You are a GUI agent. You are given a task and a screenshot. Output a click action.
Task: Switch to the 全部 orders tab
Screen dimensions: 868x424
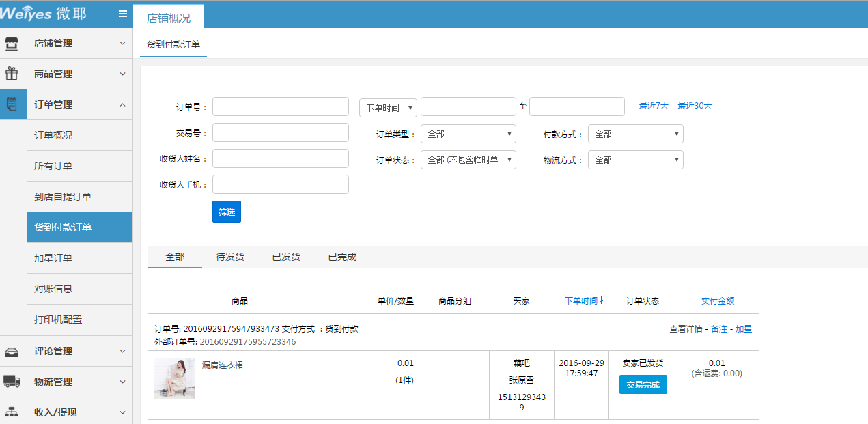175,257
